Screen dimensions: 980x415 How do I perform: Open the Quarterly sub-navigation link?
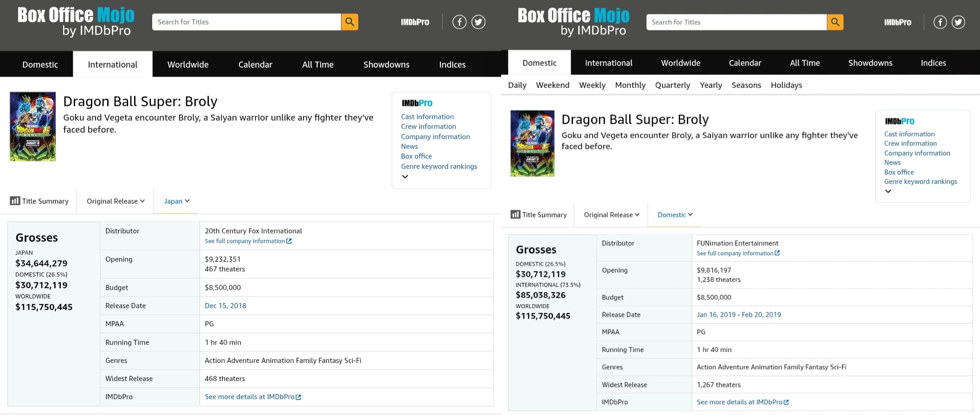click(672, 85)
